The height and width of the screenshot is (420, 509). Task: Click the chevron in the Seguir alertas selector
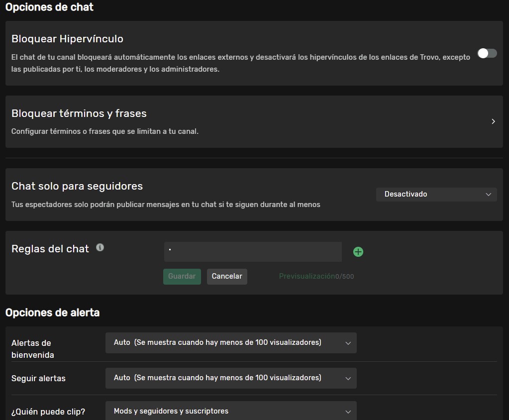[348, 378]
